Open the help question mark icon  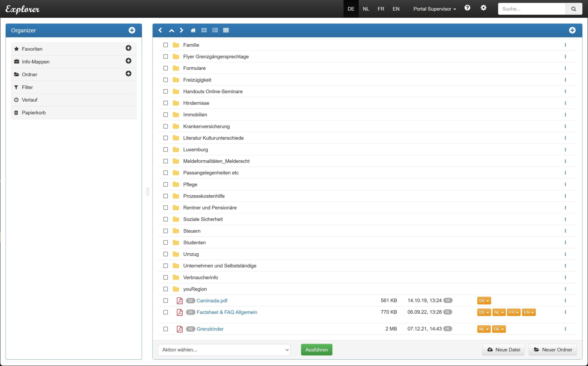pyautogui.click(x=467, y=8)
